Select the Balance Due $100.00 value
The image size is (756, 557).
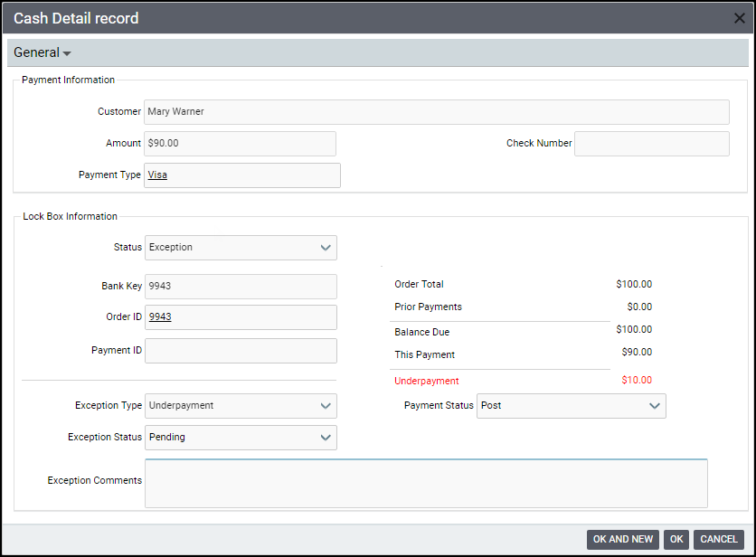634,329
